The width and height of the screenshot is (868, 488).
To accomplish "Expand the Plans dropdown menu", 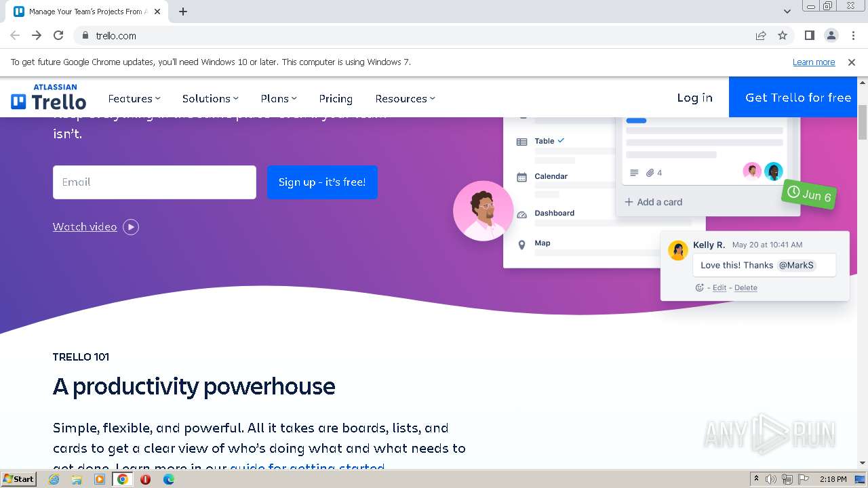I will (x=279, y=99).
